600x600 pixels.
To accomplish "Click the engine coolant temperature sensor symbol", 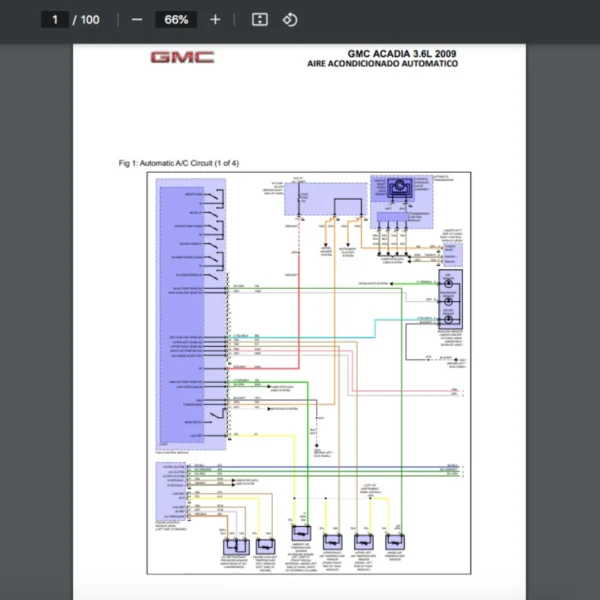I will [266, 547].
